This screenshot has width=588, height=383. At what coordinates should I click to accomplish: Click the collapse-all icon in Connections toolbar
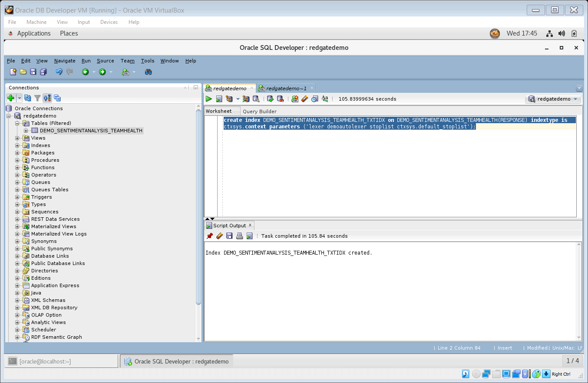pos(57,98)
